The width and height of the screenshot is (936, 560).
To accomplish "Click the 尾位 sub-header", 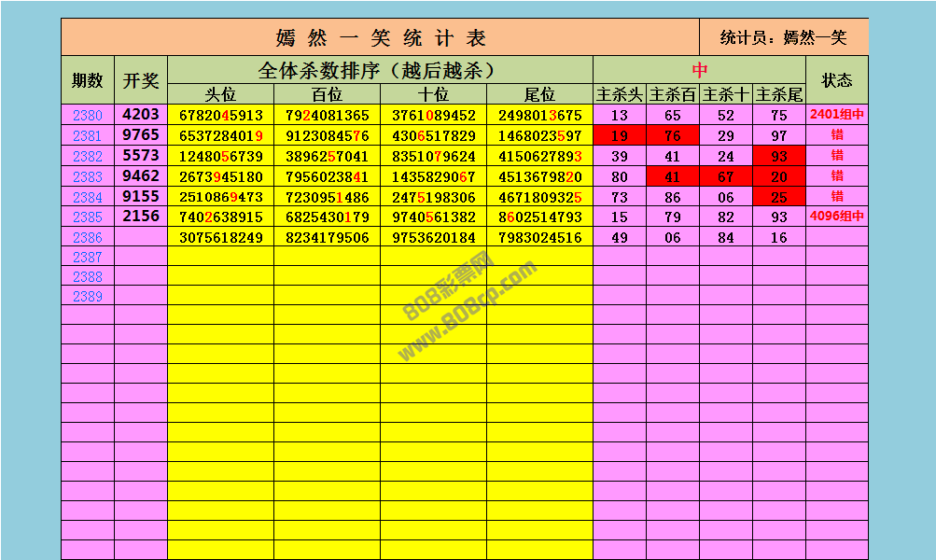I will (539, 94).
